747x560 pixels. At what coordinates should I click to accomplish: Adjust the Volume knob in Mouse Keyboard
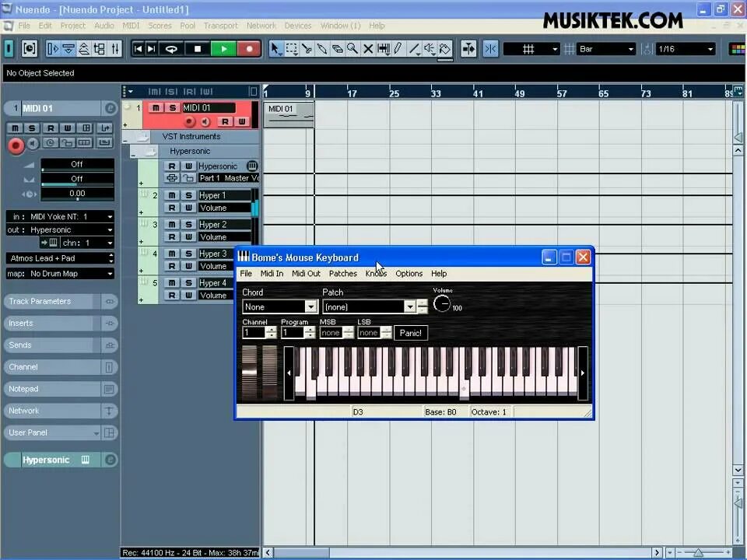coord(442,304)
